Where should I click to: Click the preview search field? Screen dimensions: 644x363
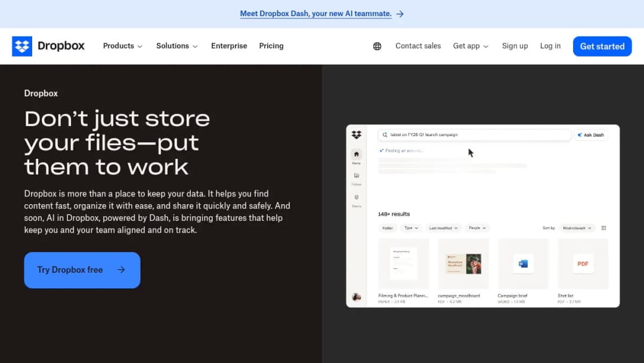click(x=475, y=135)
